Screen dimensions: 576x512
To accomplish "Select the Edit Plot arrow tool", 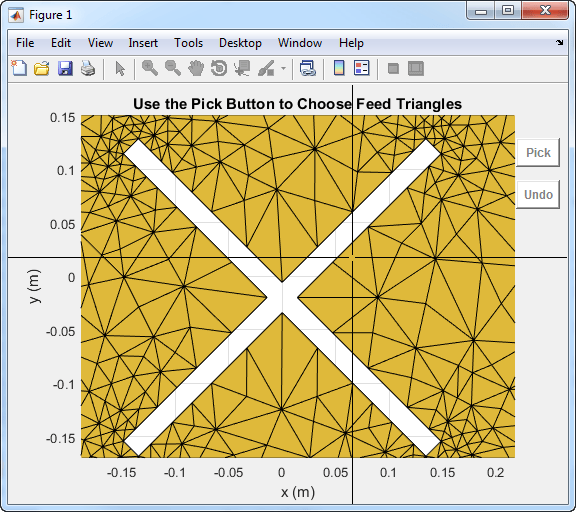I will [x=120, y=69].
